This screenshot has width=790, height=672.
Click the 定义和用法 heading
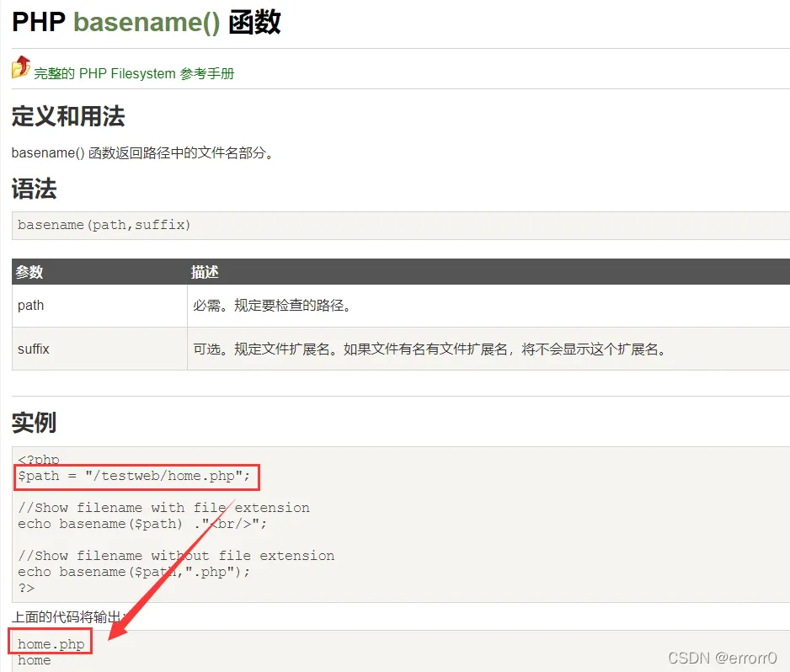[68, 116]
